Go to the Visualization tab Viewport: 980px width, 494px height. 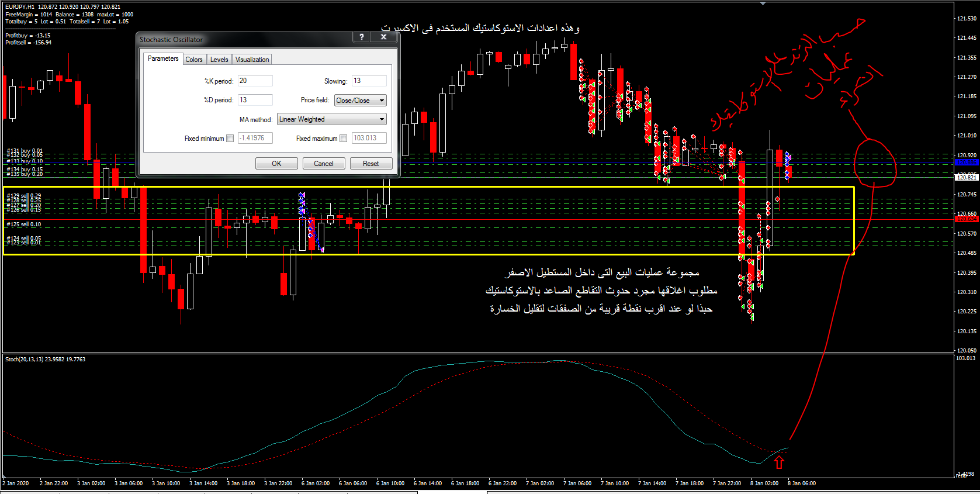252,60
